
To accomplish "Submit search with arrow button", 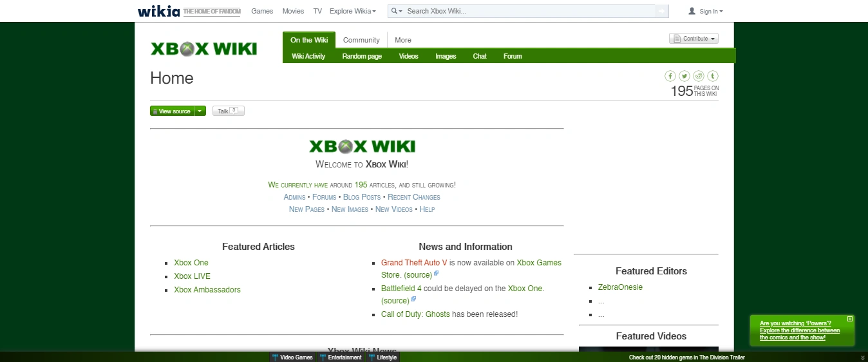I will tap(661, 11).
